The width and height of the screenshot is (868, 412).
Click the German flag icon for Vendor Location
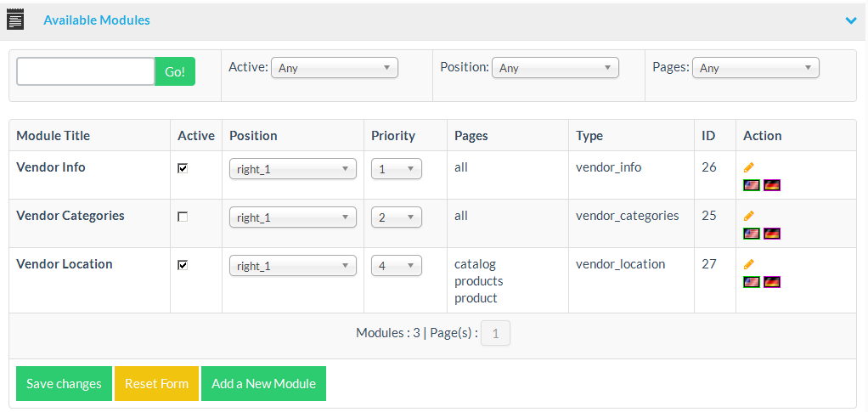(x=771, y=282)
